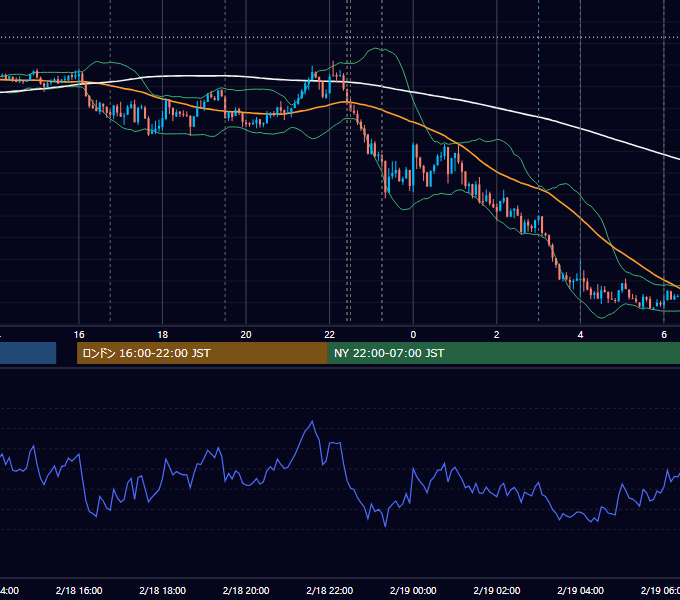
Task: Click the oscillator's highest peak near 22:00
Action: pos(312,421)
